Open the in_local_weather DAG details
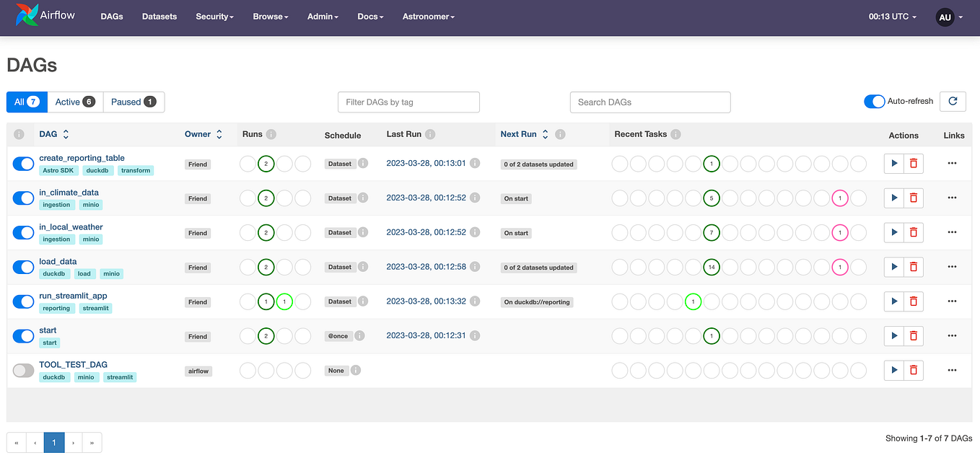The height and width of the screenshot is (463, 980). (70, 226)
